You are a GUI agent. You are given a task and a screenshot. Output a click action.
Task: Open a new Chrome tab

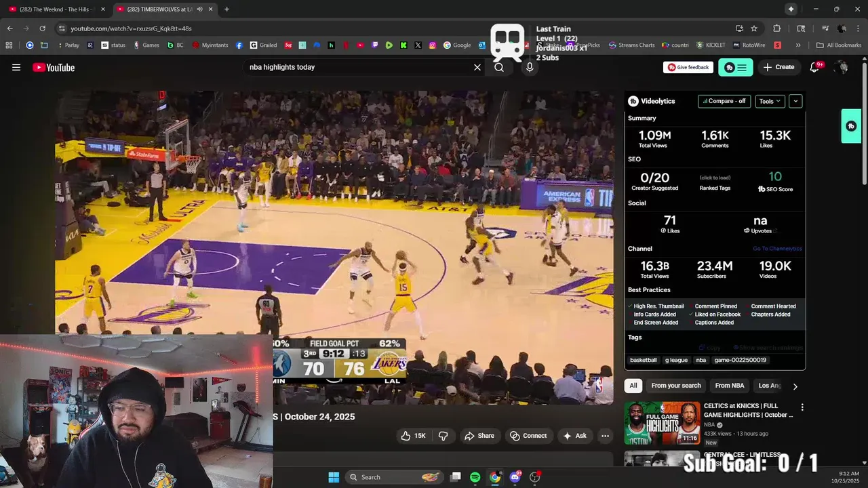coord(226,9)
